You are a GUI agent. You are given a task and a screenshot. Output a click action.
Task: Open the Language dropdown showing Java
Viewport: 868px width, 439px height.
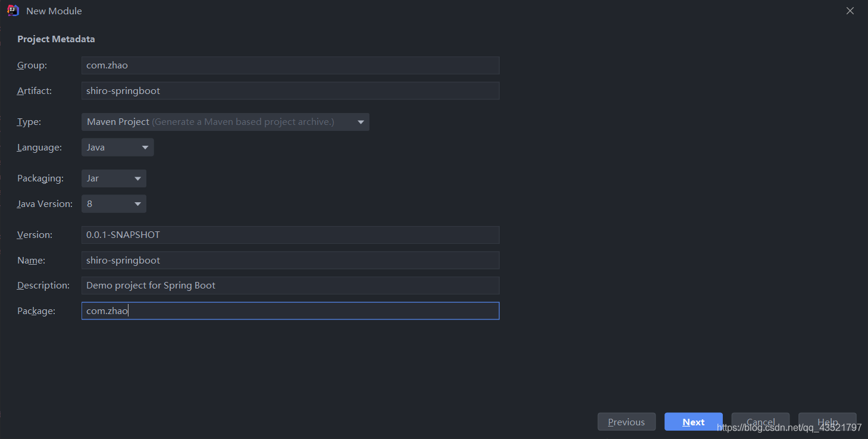pos(118,148)
